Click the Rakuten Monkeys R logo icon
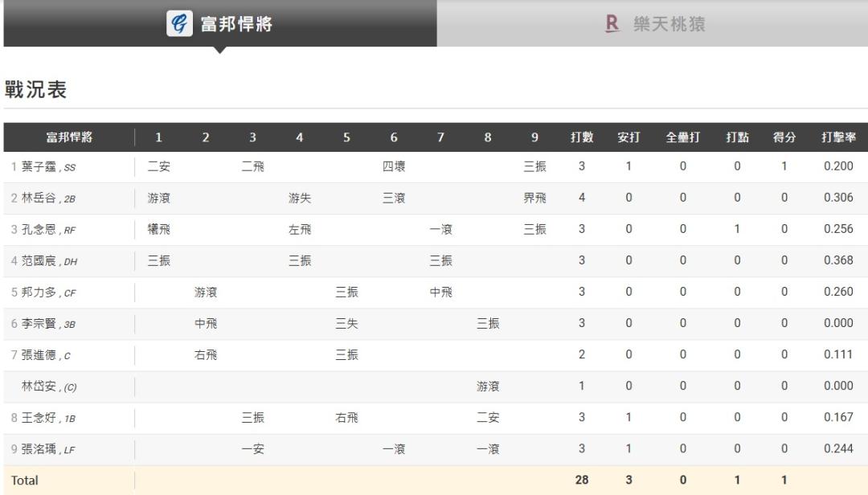The image size is (868, 495). (612, 24)
